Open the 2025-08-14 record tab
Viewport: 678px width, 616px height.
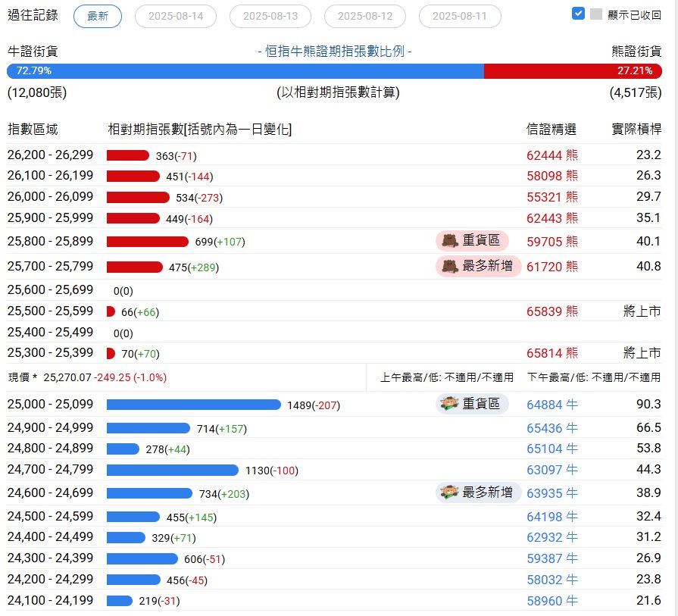pos(176,17)
